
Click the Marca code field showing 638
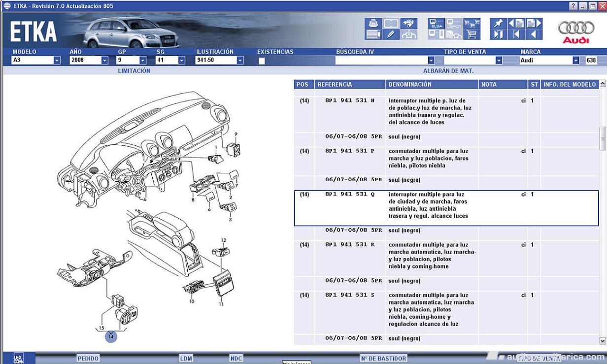click(591, 60)
